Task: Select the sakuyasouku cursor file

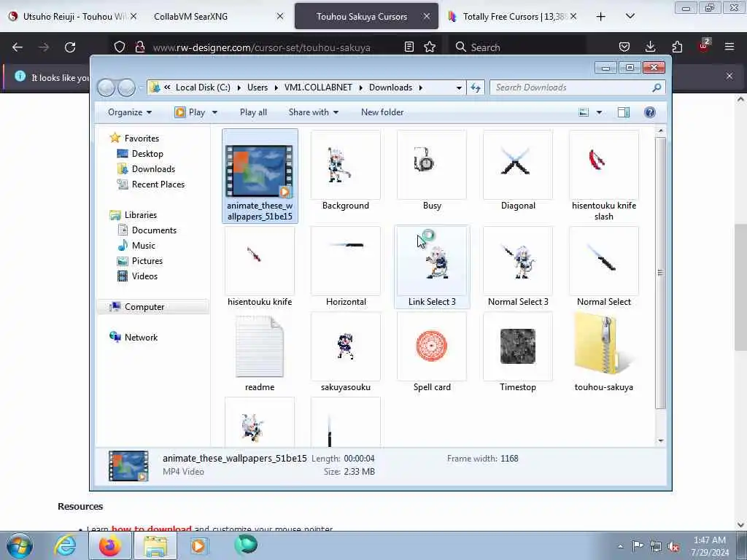Action: [x=345, y=352]
